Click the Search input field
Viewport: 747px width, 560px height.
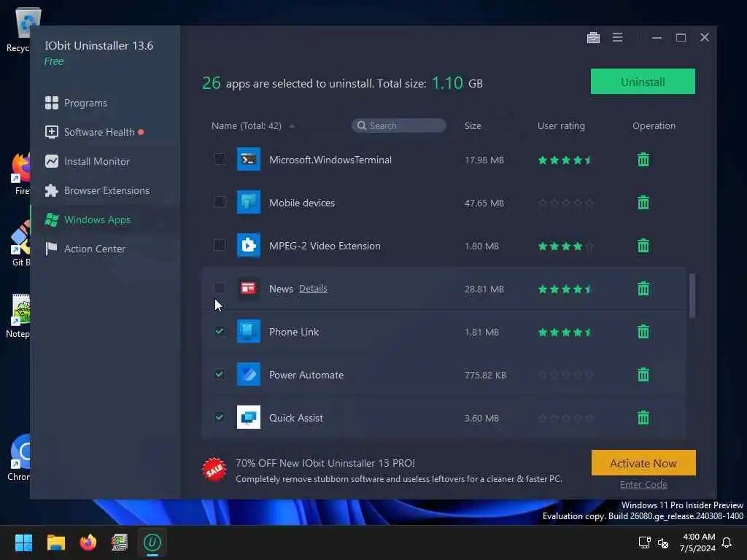(x=399, y=125)
